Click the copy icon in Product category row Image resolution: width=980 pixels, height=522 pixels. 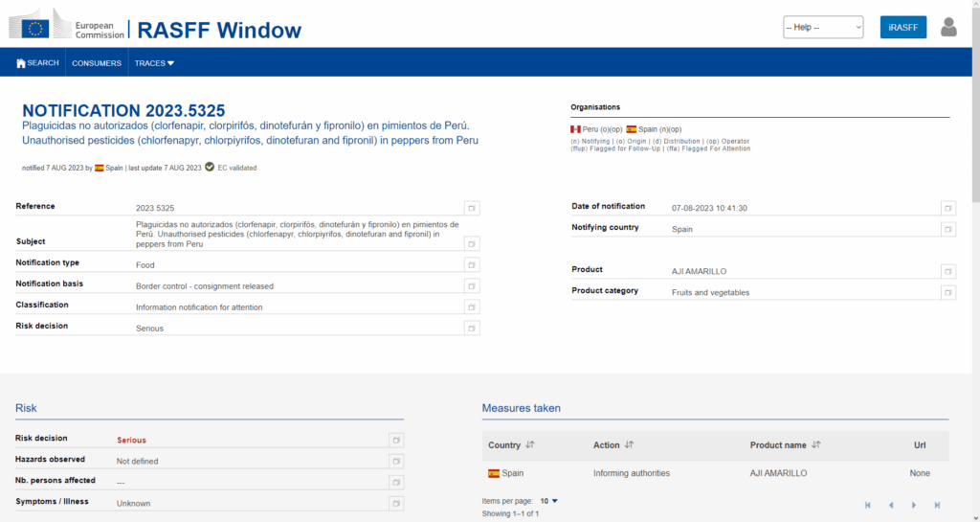pyautogui.click(x=948, y=292)
